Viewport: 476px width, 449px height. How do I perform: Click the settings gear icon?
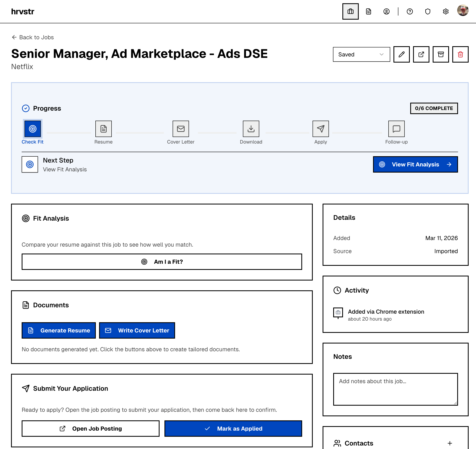point(446,11)
